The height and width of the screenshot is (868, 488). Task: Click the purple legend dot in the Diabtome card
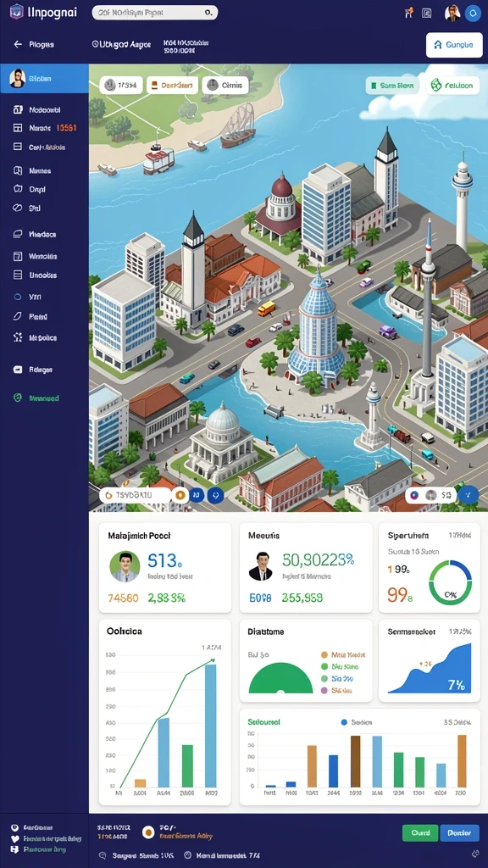[x=324, y=690]
